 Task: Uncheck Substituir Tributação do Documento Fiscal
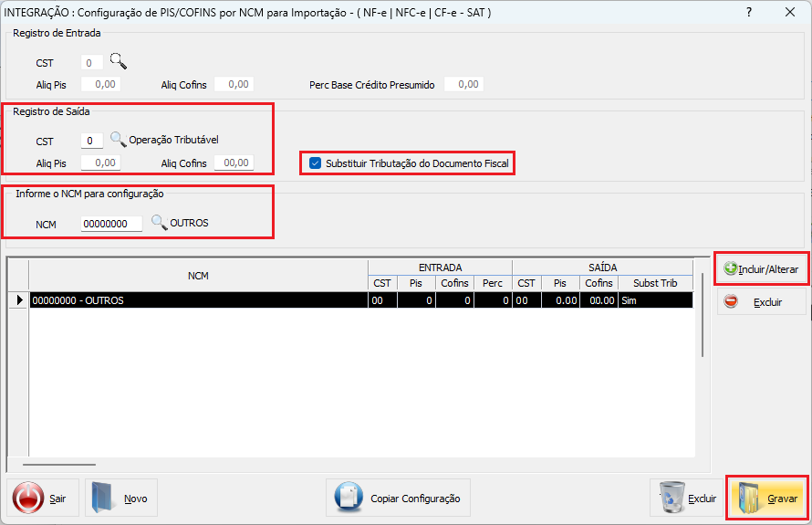[x=315, y=163]
